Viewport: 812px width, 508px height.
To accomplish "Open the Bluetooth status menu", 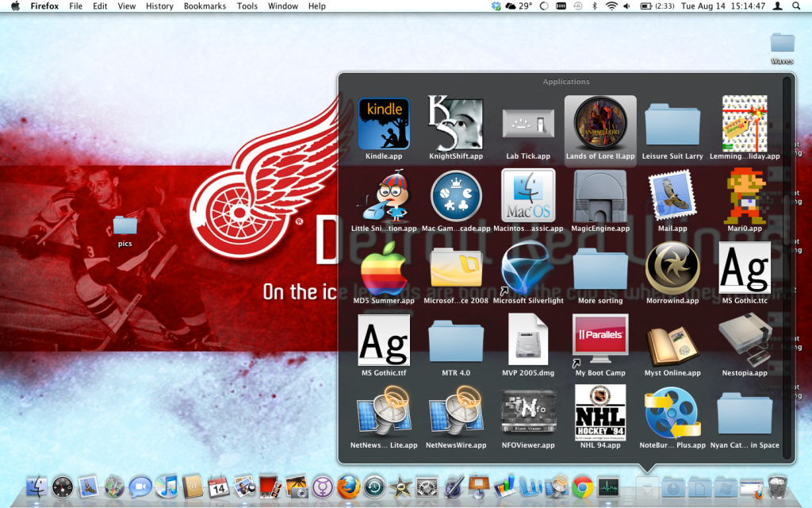I will 595,6.
